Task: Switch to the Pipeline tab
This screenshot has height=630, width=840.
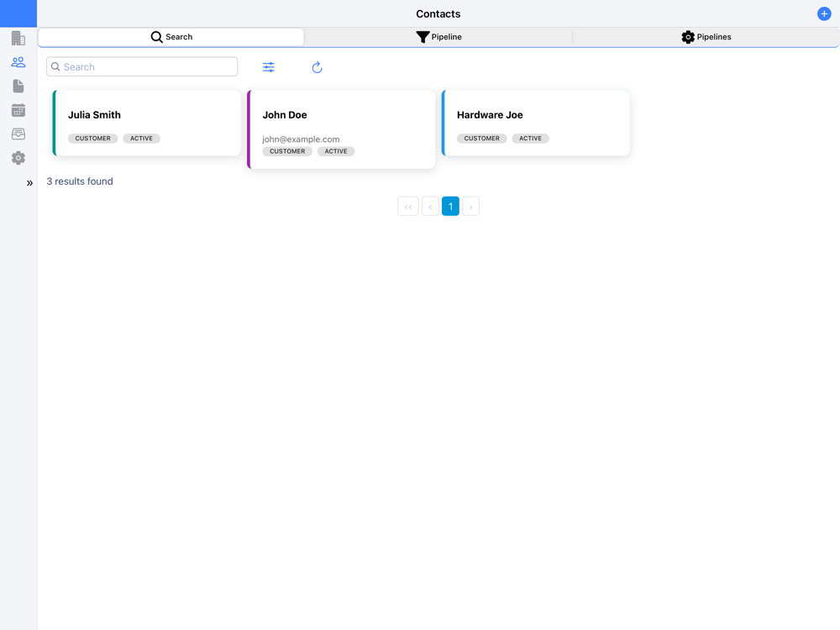Action: 438,37
